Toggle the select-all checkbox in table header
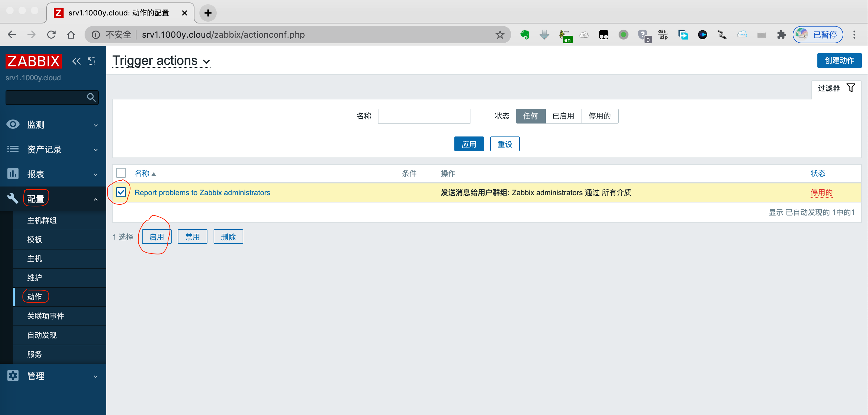 [121, 173]
